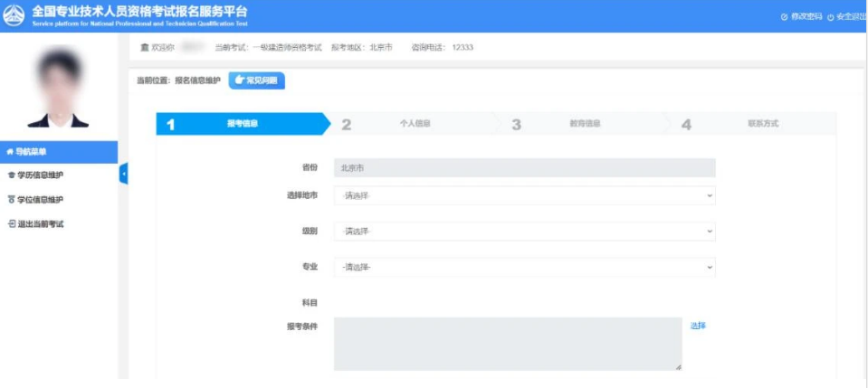Open 学历信息维护 in the sidebar
The height and width of the screenshot is (388, 868).
point(39,175)
